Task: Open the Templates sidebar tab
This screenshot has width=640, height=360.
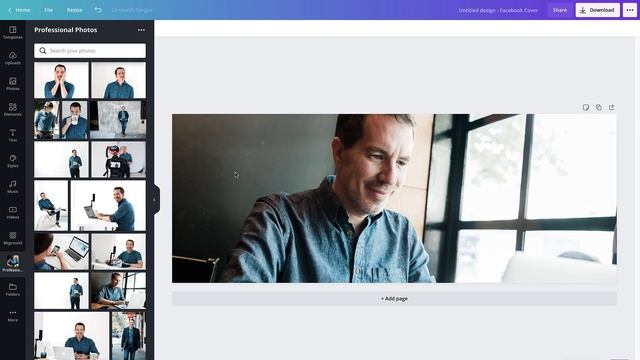Action: click(13, 32)
